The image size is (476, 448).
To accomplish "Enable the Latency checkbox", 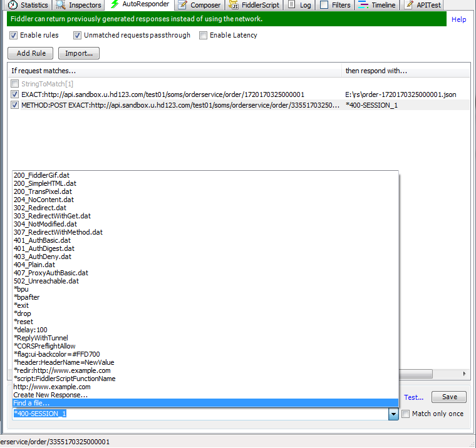I will coord(203,35).
